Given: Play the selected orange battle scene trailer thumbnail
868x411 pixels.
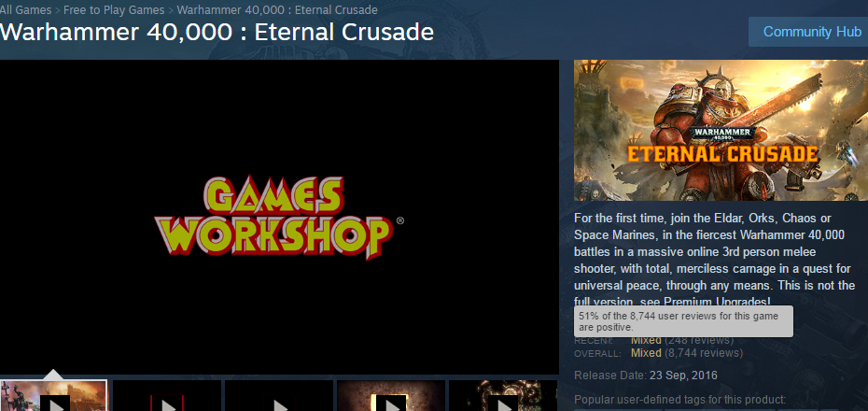Looking at the screenshot, I should pos(54,395).
